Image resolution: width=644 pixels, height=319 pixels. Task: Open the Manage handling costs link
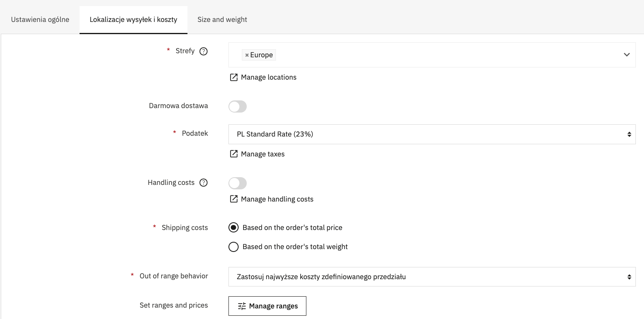277,199
